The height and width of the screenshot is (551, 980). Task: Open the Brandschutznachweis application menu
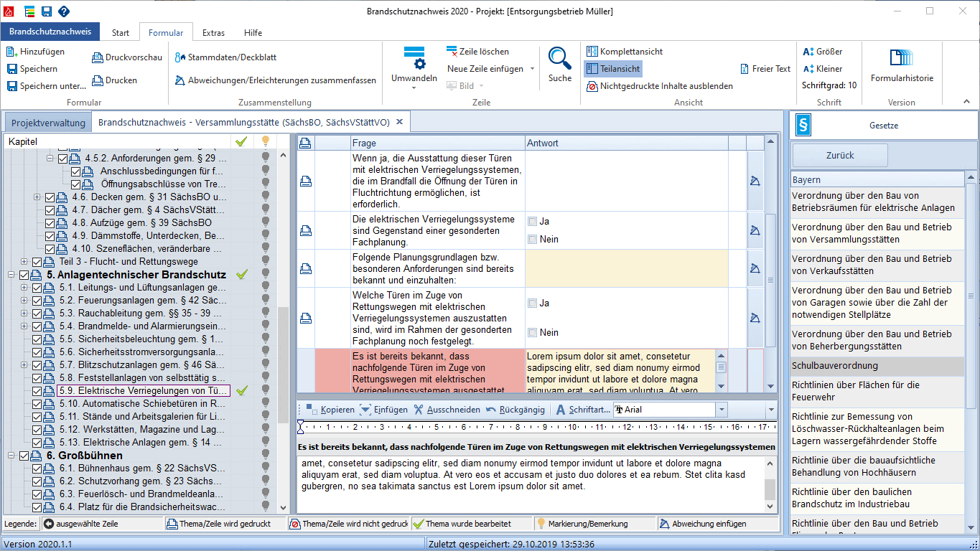pyautogui.click(x=50, y=32)
